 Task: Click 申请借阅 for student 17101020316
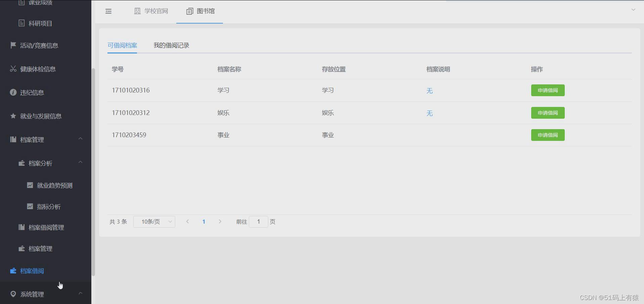547,90
